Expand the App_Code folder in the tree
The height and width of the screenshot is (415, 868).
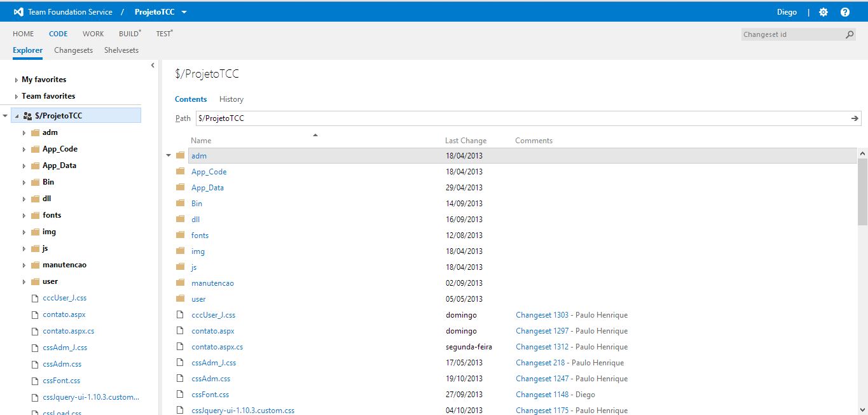pyautogui.click(x=24, y=150)
